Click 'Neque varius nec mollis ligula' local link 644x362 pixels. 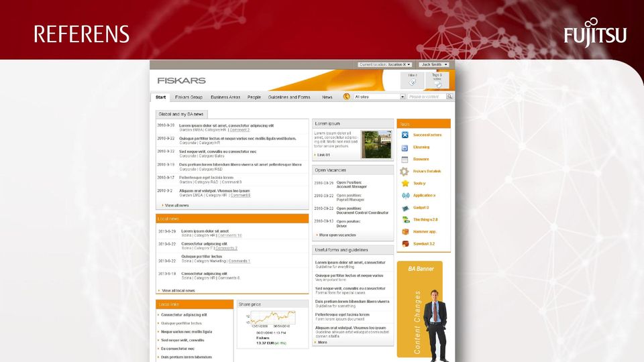(x=186, y=332)
